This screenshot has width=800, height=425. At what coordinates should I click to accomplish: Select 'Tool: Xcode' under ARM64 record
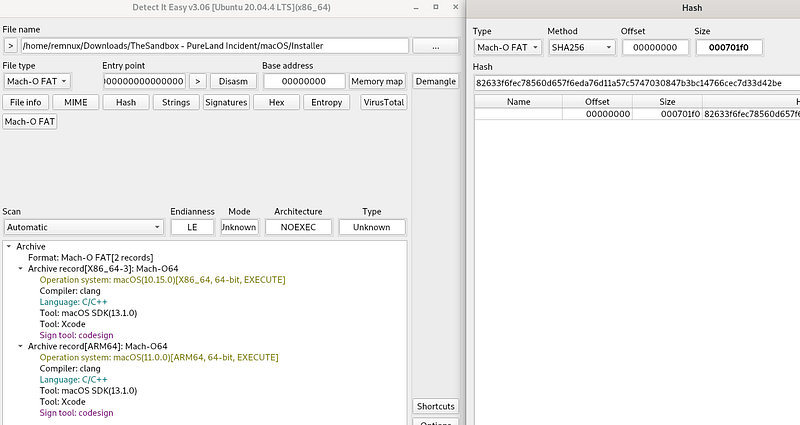(x=62, y=402)
